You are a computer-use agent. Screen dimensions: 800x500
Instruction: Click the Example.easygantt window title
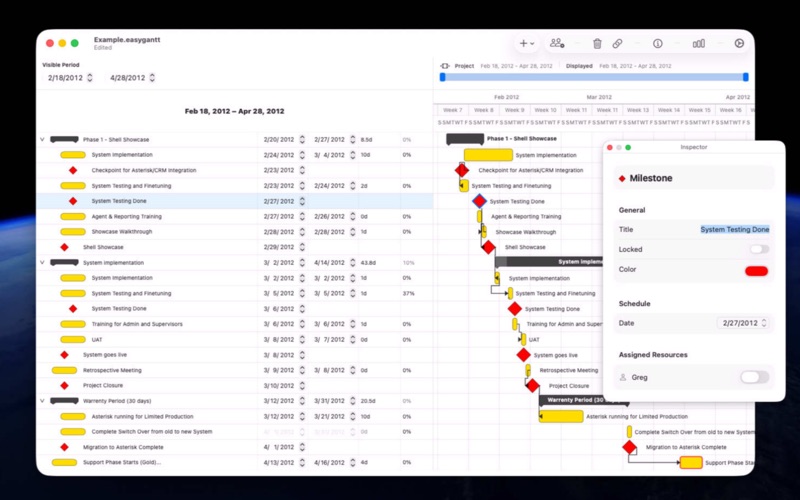[x=127, y=40]
